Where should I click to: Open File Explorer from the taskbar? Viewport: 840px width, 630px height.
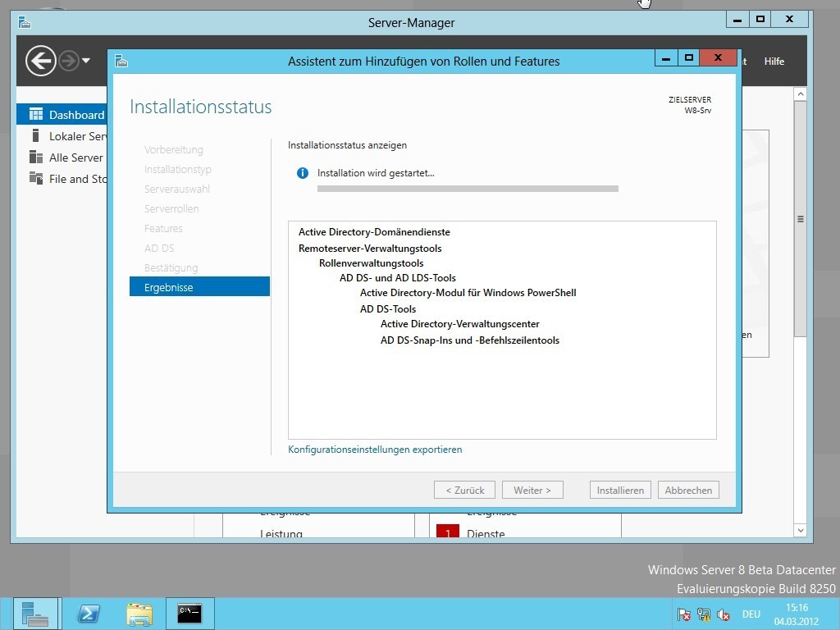coord(139,614)
